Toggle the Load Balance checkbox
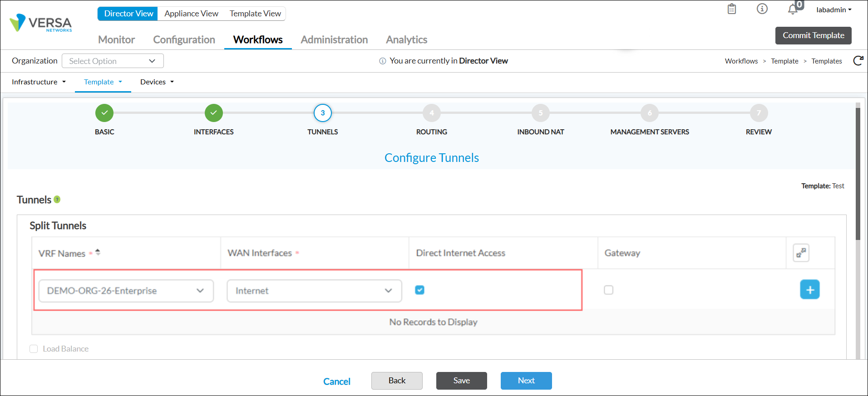Image resolution: width=868 pixels, height=396 pixels. click(34, 349)
